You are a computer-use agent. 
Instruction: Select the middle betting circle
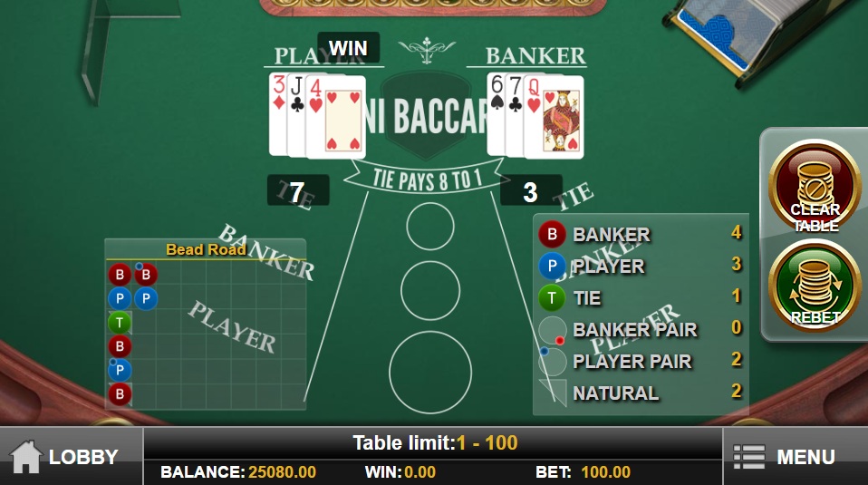[430, 291]
